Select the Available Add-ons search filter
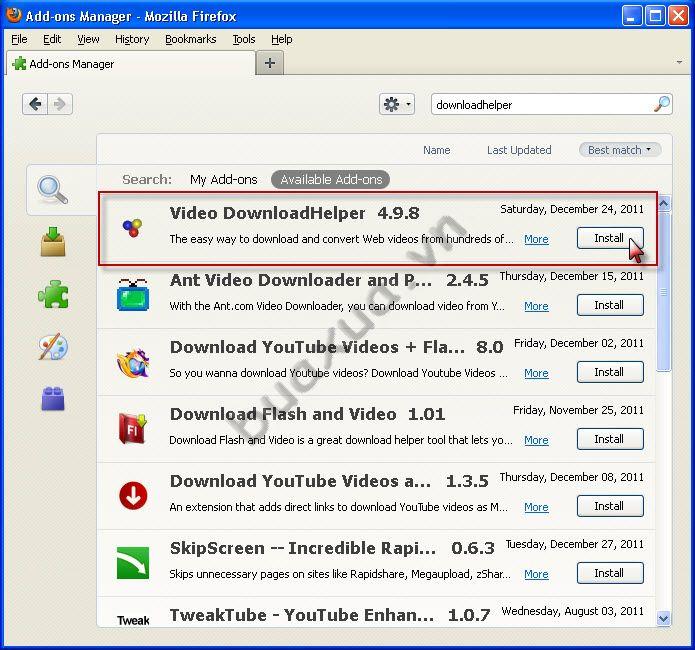 (331, 180)
